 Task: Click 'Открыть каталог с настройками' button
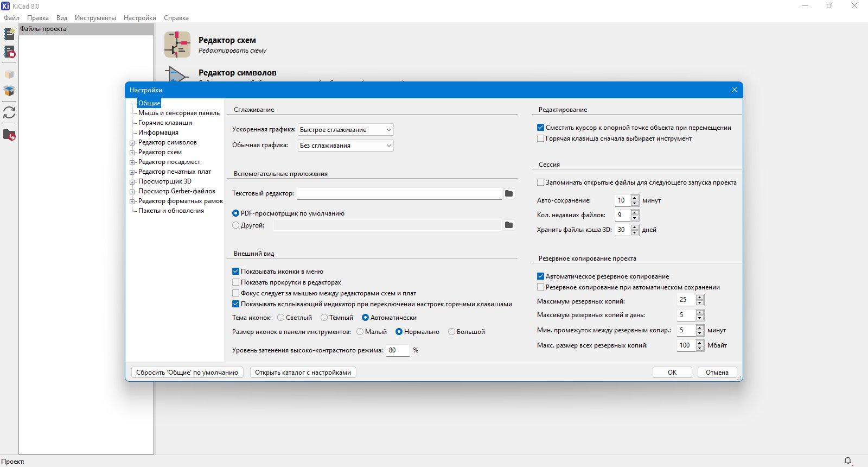point(303,373)
